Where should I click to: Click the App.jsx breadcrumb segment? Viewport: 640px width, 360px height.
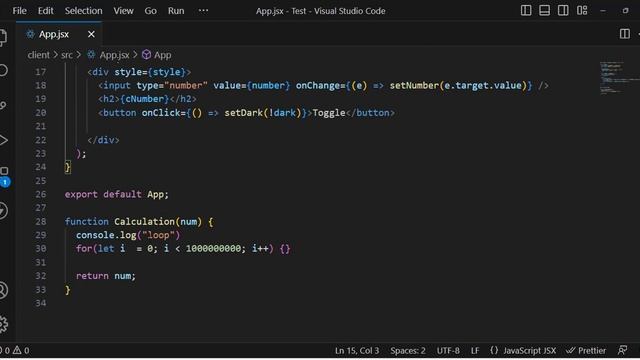click(108, 55)
